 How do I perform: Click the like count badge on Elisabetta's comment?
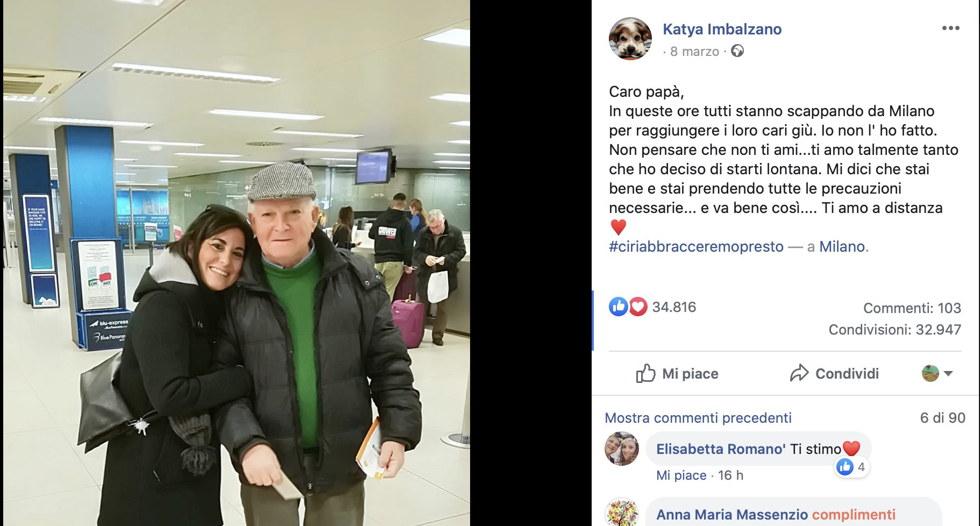coord(852,467)
